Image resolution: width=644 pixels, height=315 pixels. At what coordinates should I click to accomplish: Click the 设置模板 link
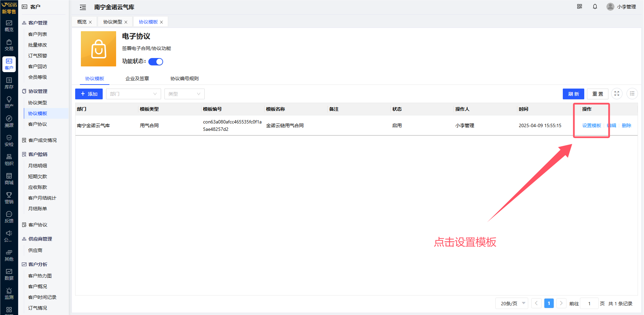(x=592, y=125)
